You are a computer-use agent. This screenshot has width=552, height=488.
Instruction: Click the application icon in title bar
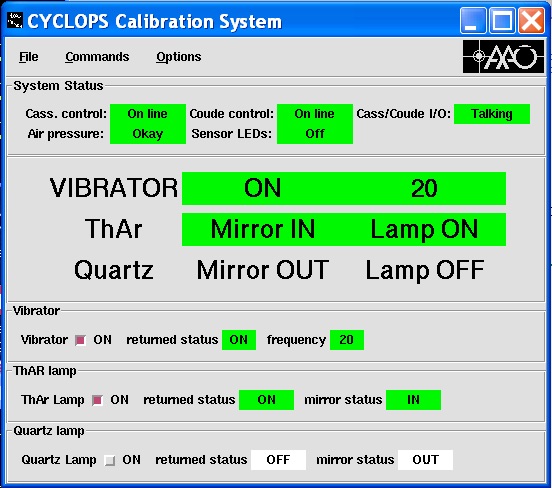[15, 20]
